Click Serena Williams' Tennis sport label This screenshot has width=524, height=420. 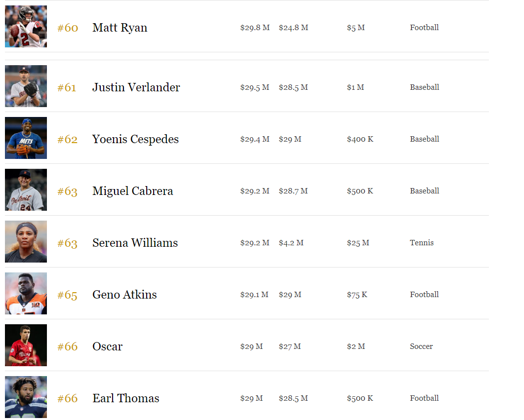coord(422,243)
